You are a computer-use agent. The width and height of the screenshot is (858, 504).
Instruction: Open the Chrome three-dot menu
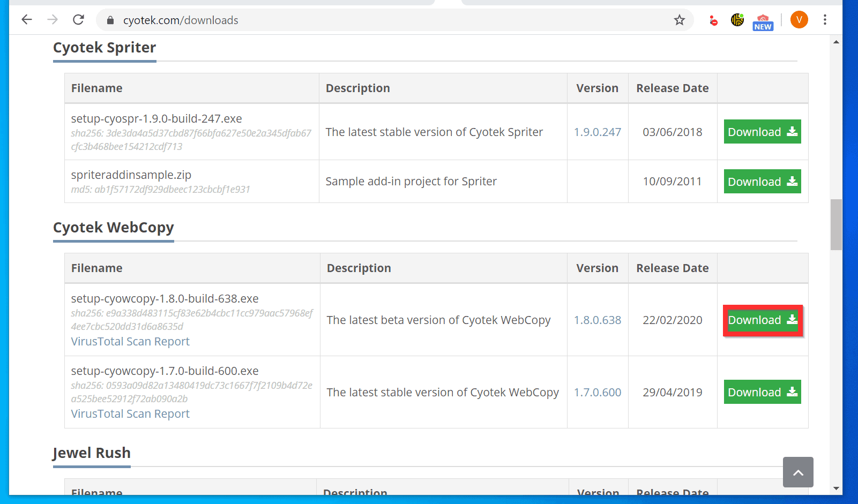pos(825,20)
